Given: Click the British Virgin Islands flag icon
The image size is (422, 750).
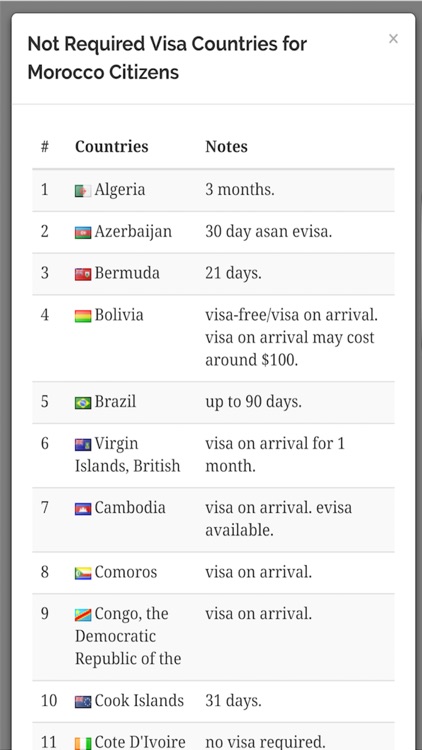Looking at the screenshot, I should [83, 445].
